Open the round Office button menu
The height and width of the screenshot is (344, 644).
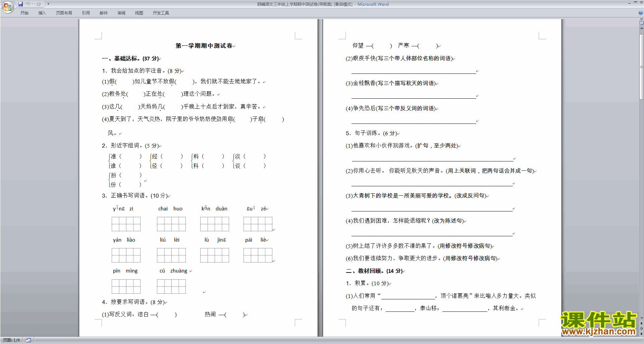[x=7, y=7]
